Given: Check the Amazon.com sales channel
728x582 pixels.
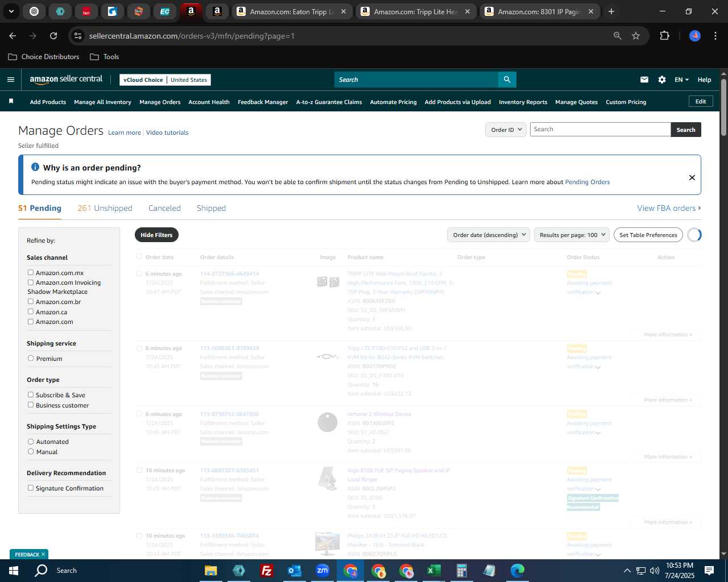Looking at the screenshot, I should [x=31, y=321].
